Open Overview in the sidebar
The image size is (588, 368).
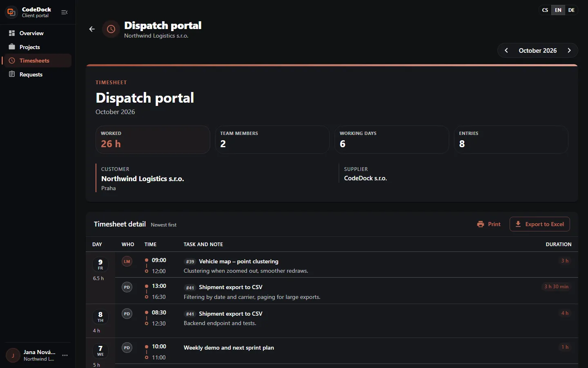(x=37, y=33)
